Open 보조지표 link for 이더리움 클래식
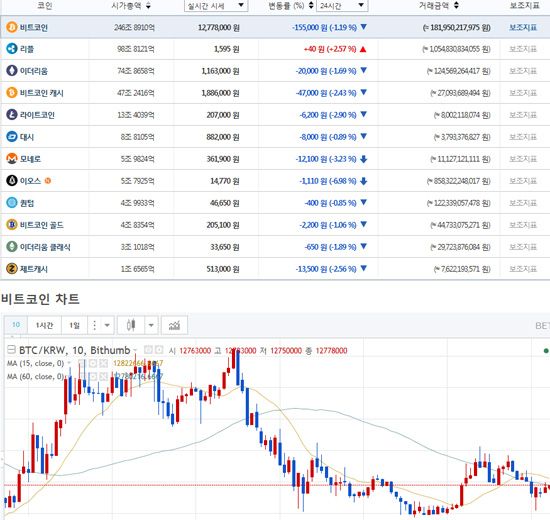 click(x=523, y=247)
